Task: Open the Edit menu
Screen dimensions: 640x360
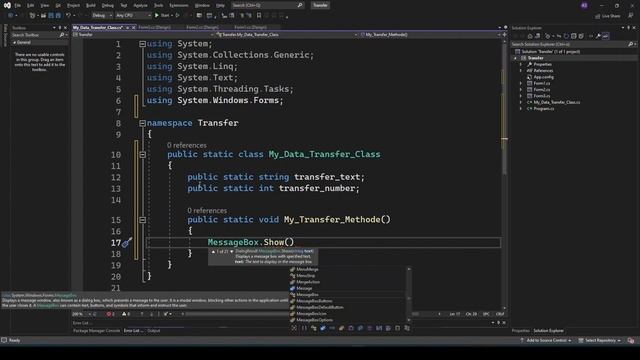Action: tap(31, 6)
